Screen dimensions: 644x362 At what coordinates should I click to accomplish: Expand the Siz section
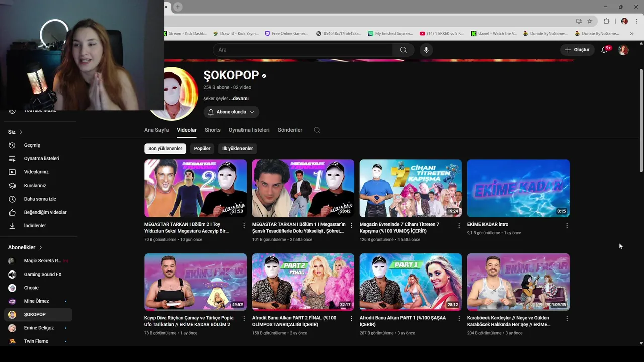pyautogui.click(x=15, y=132)
